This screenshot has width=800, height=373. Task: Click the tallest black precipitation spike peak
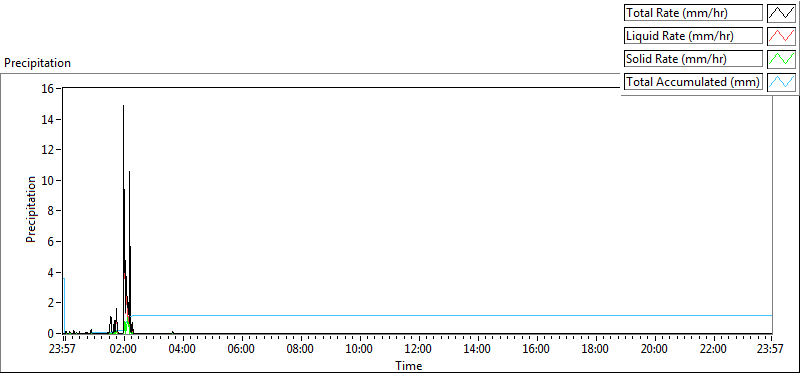[x=123, y=106]
